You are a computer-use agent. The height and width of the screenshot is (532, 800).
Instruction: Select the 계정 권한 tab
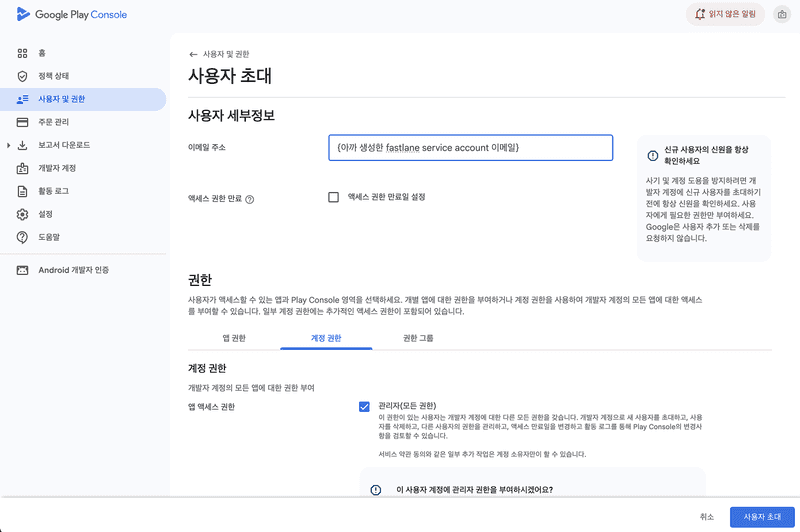point(326,338)
